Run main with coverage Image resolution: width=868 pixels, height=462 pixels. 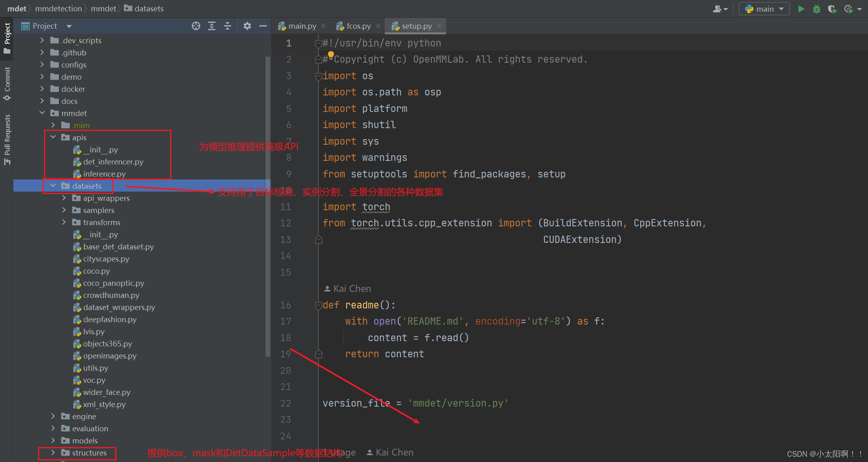click(832, 9)
